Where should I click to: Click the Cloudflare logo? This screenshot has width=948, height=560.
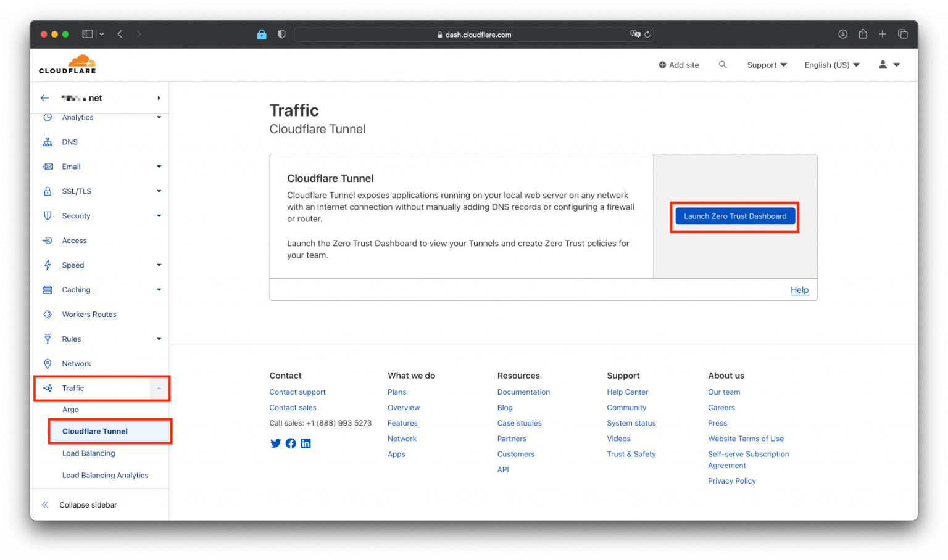(x=67, y=64)
